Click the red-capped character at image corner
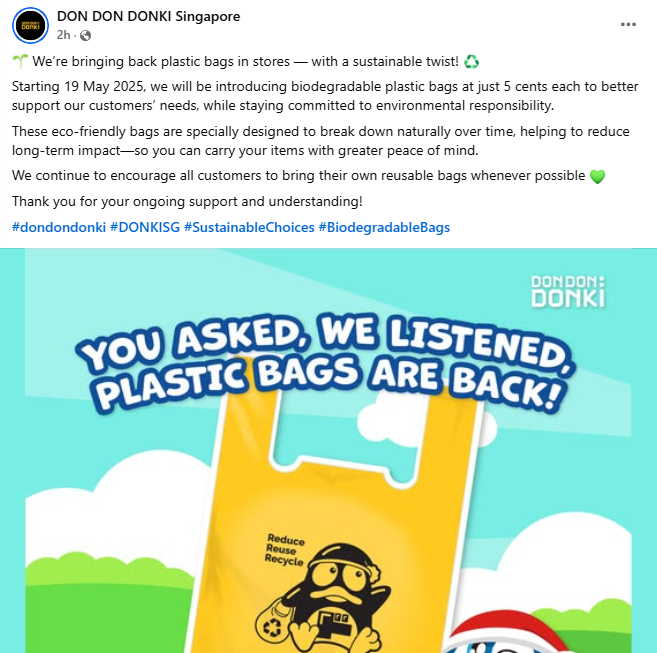The image size is (657, 653). tap(503, 633)
